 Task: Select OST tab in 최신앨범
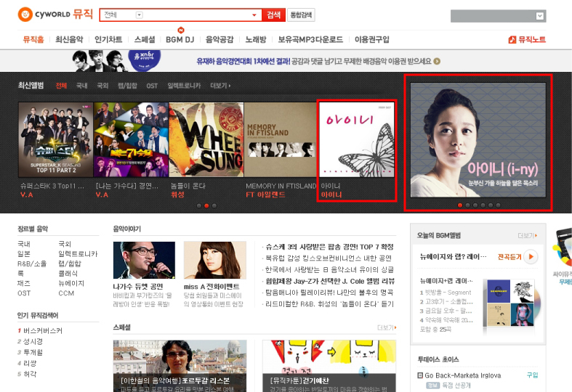(152, 86)
